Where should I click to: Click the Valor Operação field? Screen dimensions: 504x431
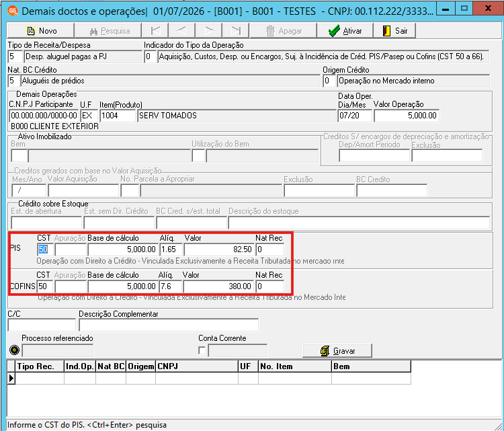(x=407, y=116)
